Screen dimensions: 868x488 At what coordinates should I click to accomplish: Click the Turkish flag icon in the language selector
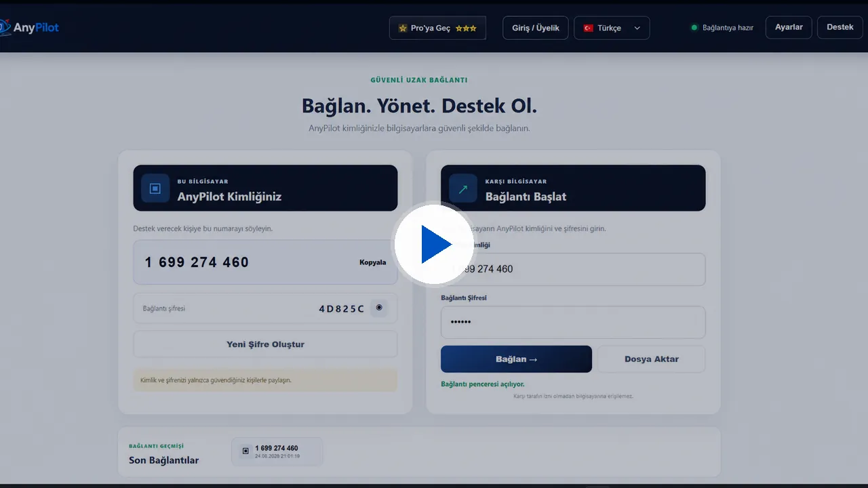click(588, 28)
